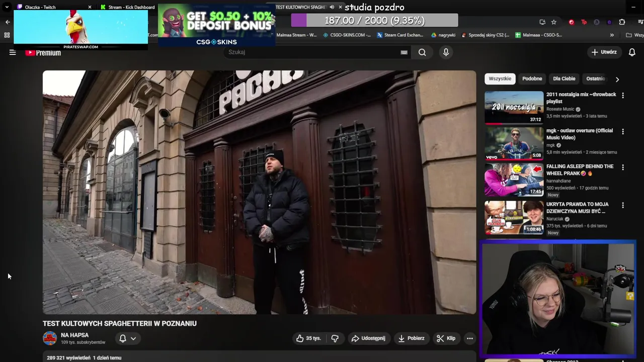
Task: Close the YouTube video tab
Action: click(x=341, y=7)
